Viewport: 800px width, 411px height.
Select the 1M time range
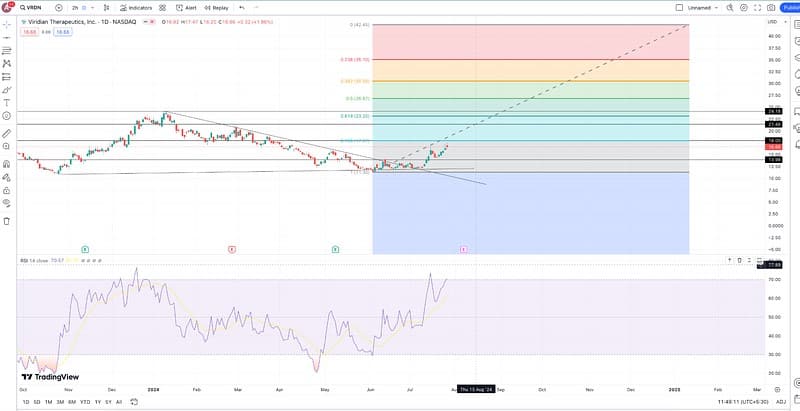(48, 402)
